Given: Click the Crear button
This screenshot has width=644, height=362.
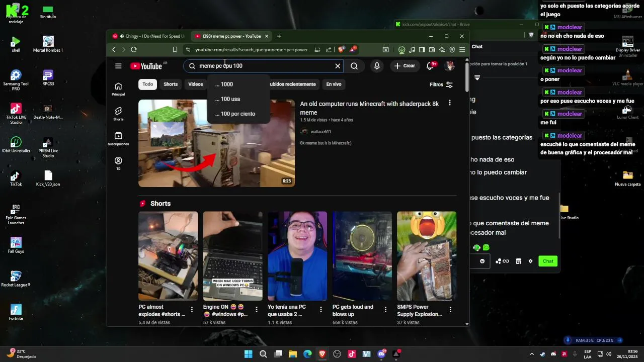Looking at the screenshot, I should (x=405, y=66).
